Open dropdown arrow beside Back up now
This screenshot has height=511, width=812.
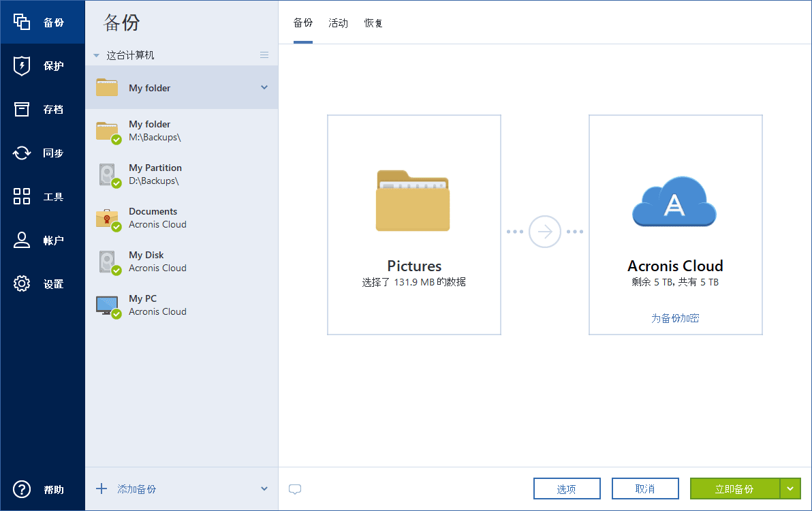(790, 489)
